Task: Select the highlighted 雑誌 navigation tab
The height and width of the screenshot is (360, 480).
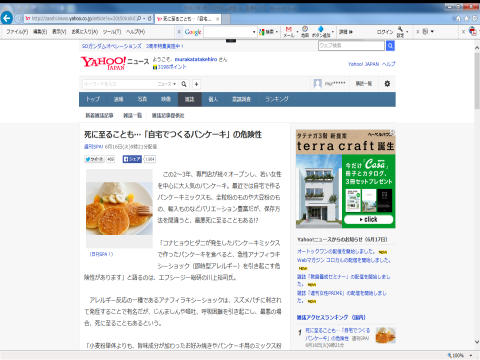Action: 189,99
